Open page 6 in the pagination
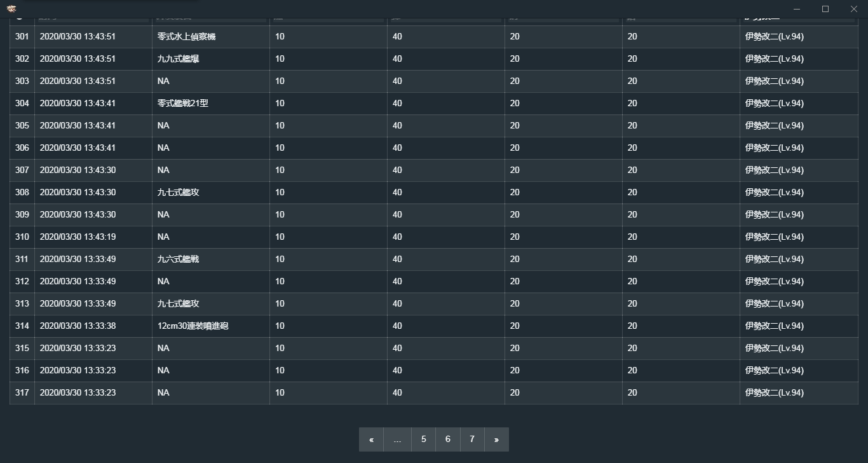Image resolution: width=868 pixels, height=463 pixels. tap(448, 439)
